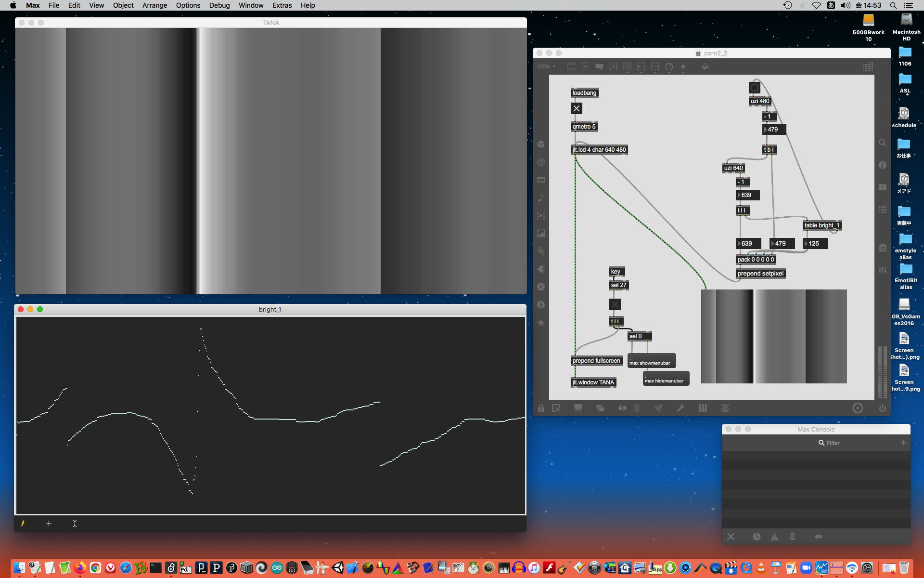Open the wrench Debug tools icon
The image size is (924, 578).
[x=680, y=408]
